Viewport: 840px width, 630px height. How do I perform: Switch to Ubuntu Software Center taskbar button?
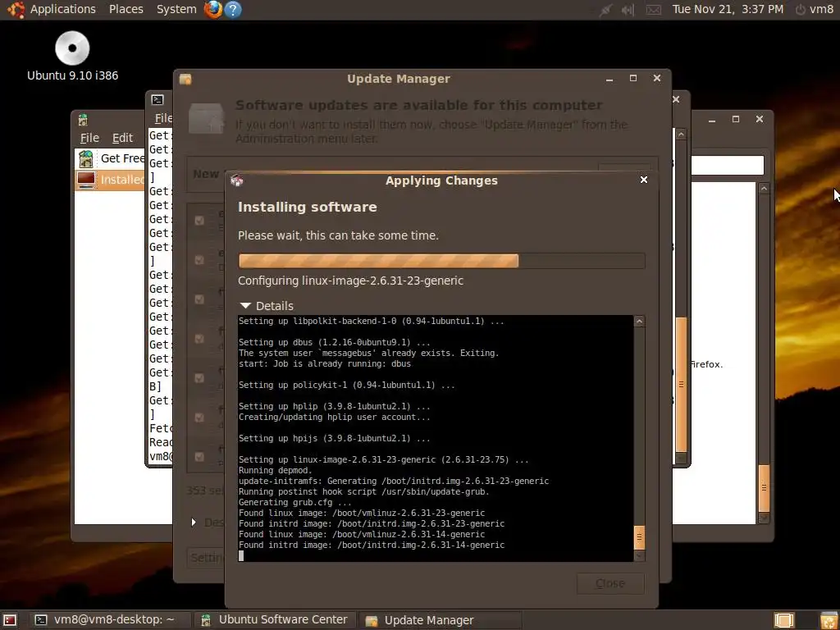(x=274, y=620)
